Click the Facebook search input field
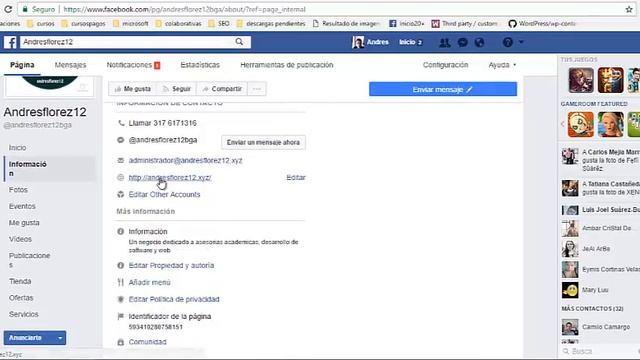The image size is (640, 360). 127,42
